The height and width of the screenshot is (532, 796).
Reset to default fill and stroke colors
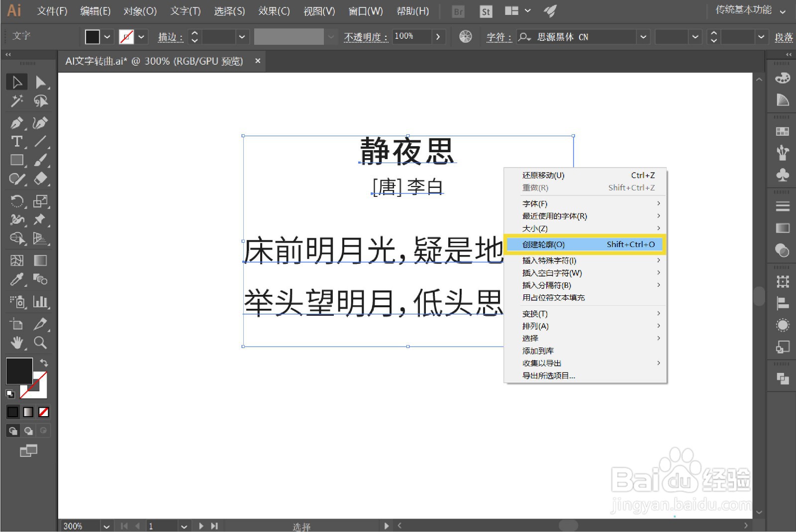pyautogui.click(x=11, y=393)
